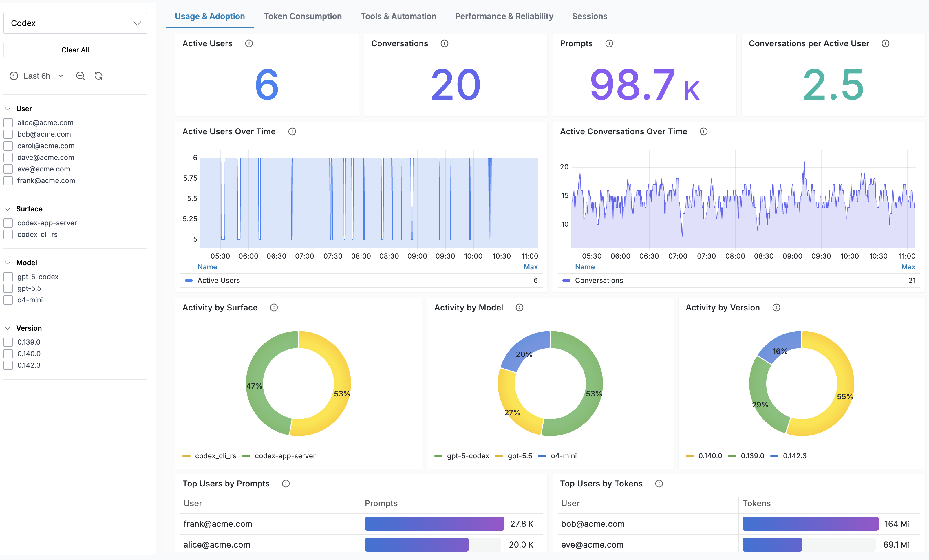The width and height of the screenshot is (929, 560).
Task: Show info for Active Conversations Over Time
Action: 703,131
